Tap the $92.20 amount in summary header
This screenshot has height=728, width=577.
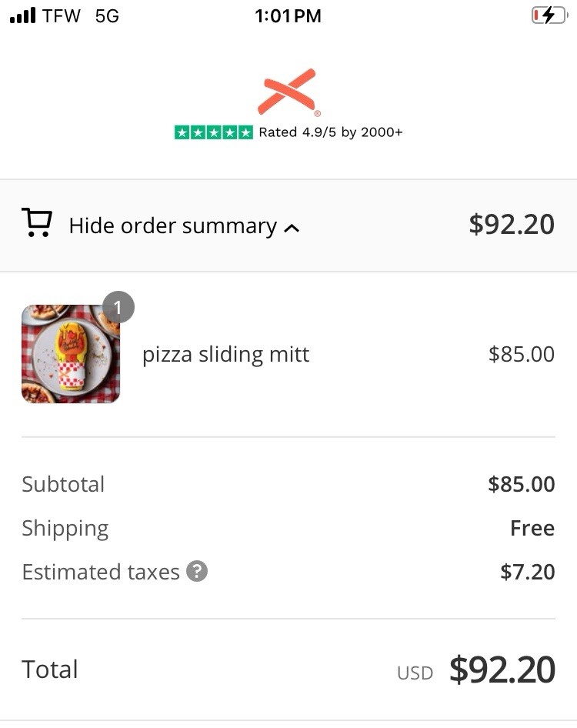(512, 224)
